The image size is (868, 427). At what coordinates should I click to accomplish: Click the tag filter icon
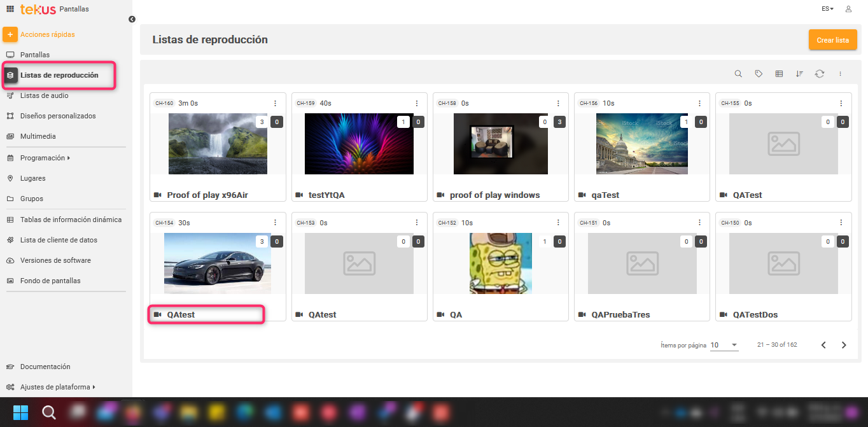click(759, 74)
